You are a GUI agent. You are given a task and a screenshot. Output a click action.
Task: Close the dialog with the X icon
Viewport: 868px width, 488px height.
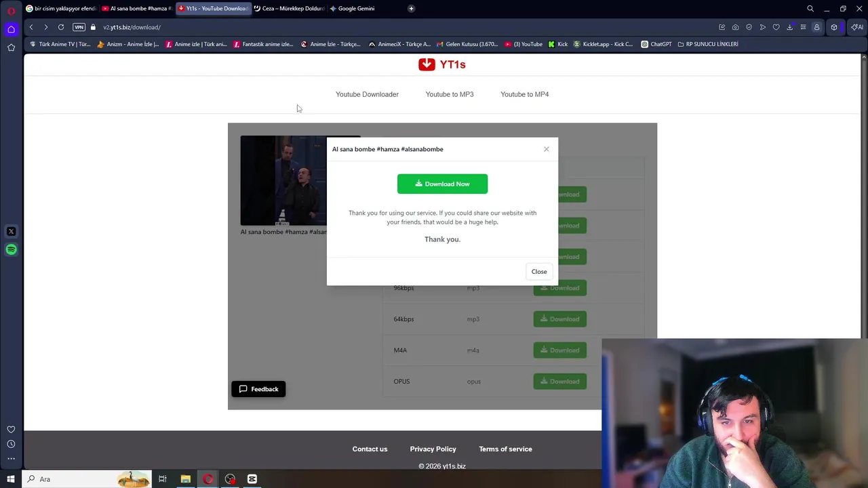[546, 149]
